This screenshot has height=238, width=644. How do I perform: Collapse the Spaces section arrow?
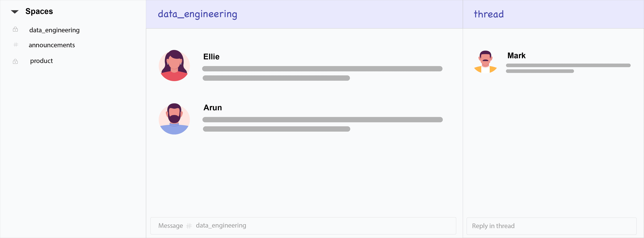15,12
